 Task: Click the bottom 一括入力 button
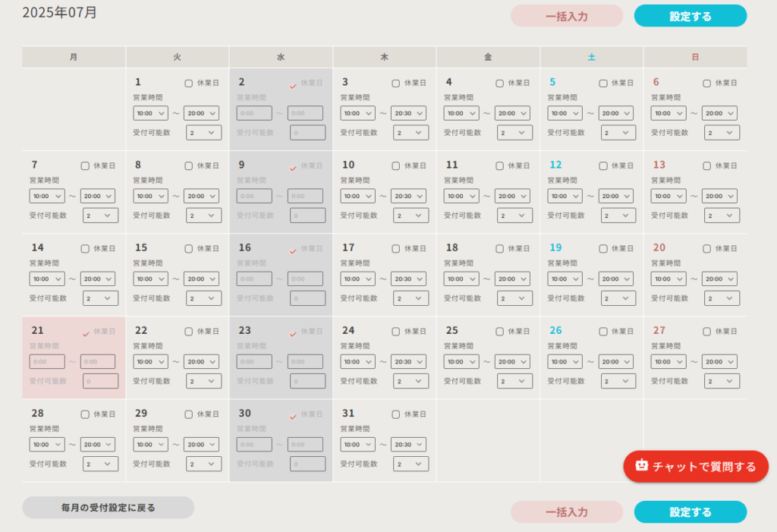pos(566,512)
